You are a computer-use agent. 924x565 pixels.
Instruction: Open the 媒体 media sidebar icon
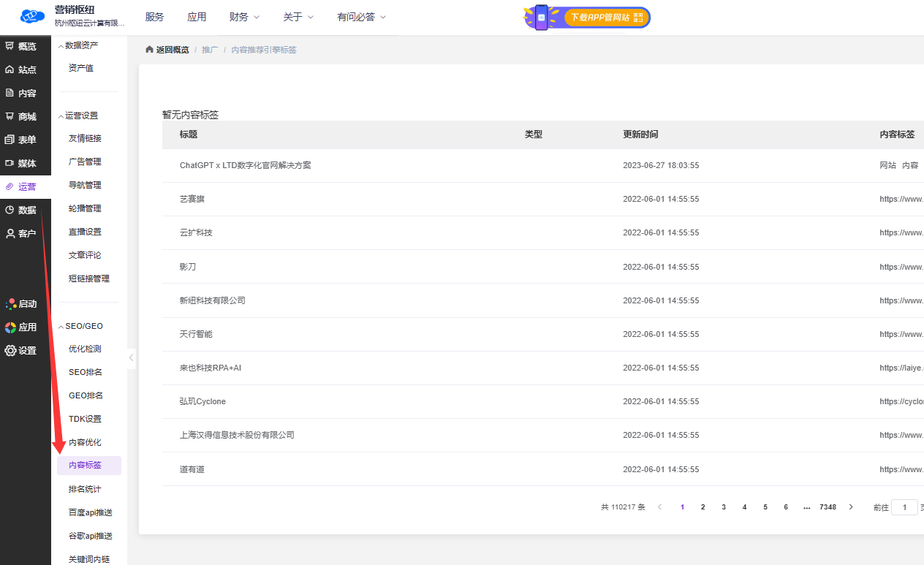[10, 163]
